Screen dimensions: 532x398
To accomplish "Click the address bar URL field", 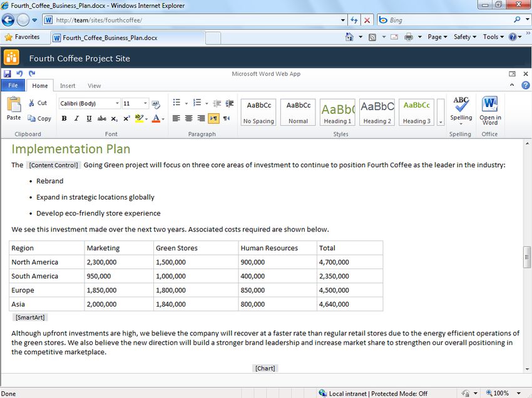I will [x=195, y=20].
